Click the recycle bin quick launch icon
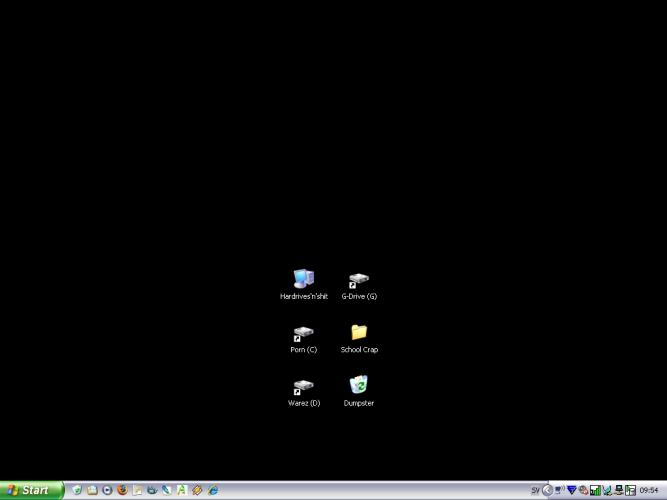The height and width of the screenshot is (500, 667). point(77,490)
